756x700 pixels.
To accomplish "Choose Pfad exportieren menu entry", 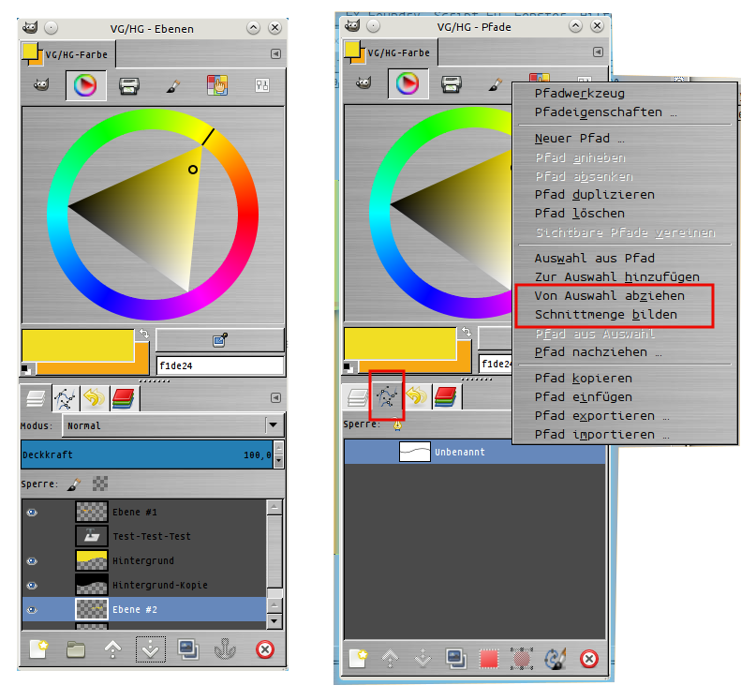I will (x=601, y=416).
